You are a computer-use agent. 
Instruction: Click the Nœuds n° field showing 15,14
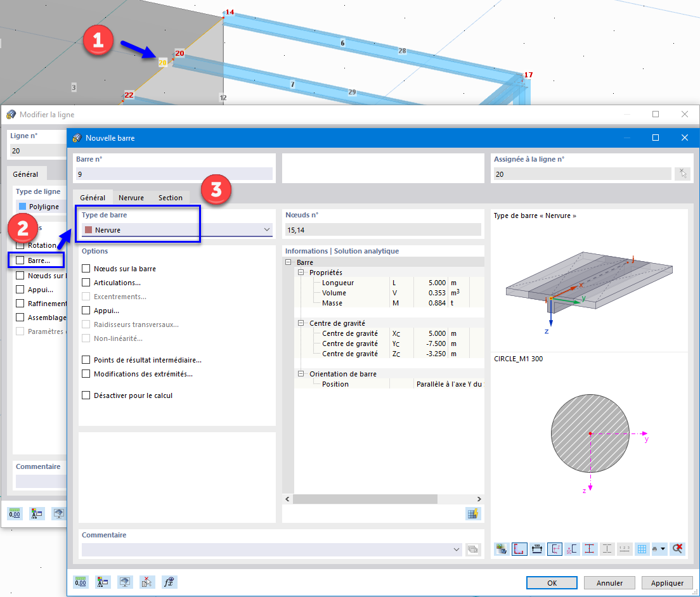(383, 230)
